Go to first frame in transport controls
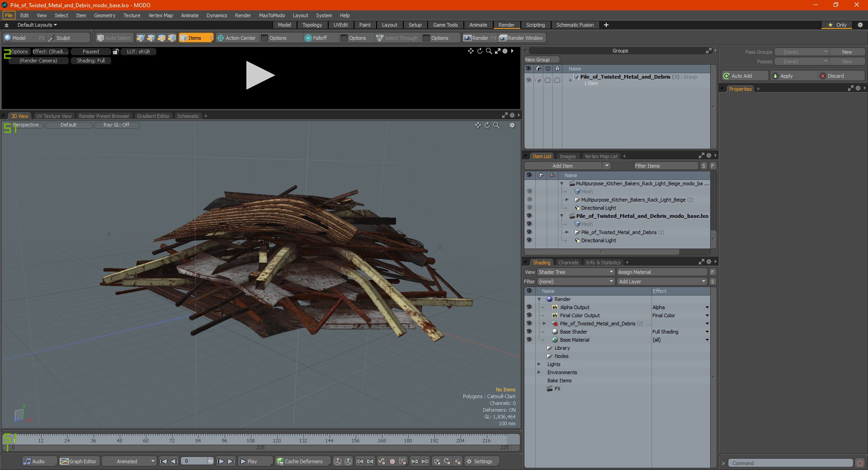Viewport: 868px width, 470px height. click(x=164, y=461)
